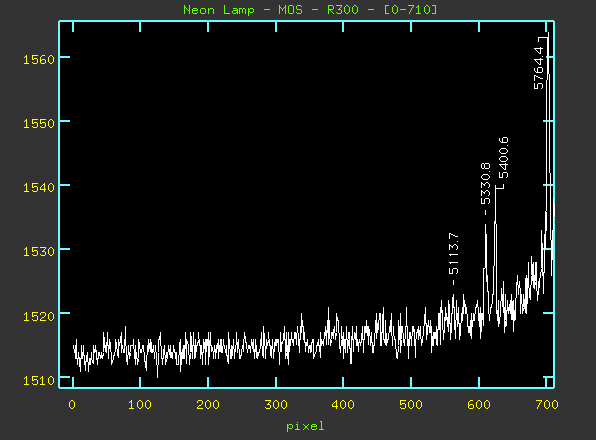
Task: Click the 1510 y-axis tick label
Action: 39,380
